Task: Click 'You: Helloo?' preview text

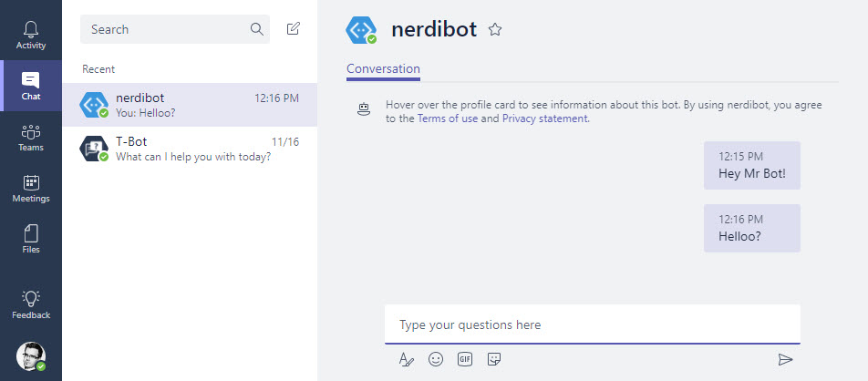Action: click(x=146, y=112)
